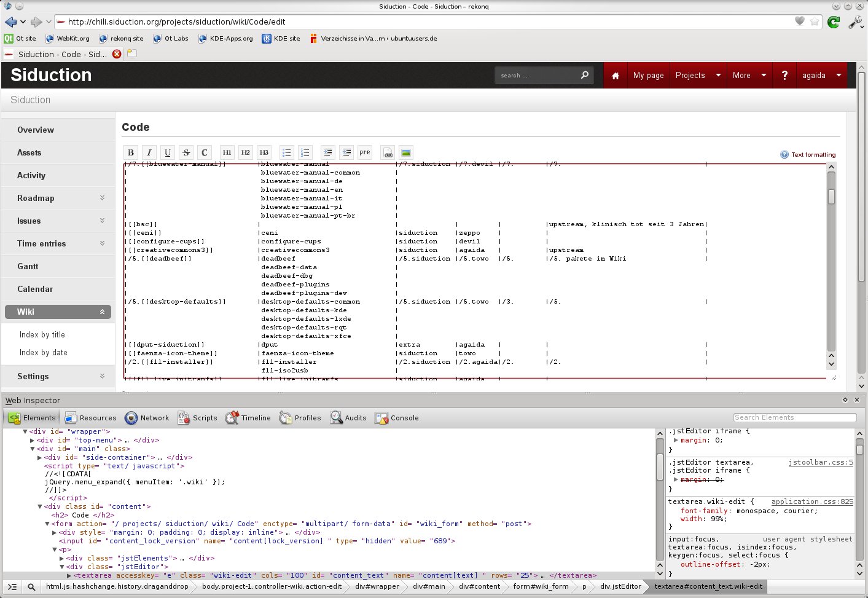Expand the Time entries sidebar submenu
This screenshot has width=868, height=598.
(102, 243)
